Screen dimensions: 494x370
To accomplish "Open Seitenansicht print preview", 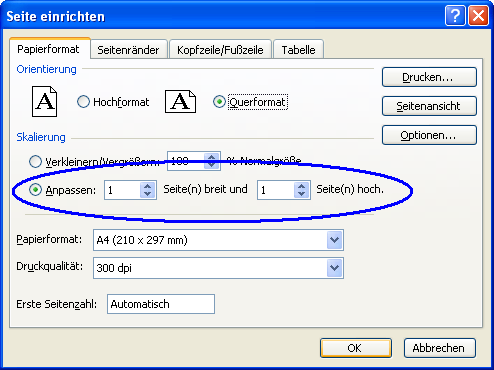I will click(429, 106).
